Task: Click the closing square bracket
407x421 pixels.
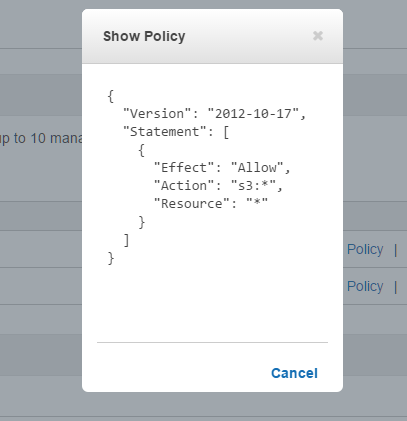Action: (126, 240)
